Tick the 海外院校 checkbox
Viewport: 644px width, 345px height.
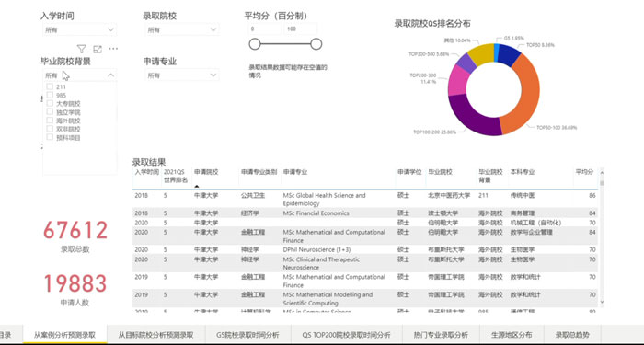(50, 121)
